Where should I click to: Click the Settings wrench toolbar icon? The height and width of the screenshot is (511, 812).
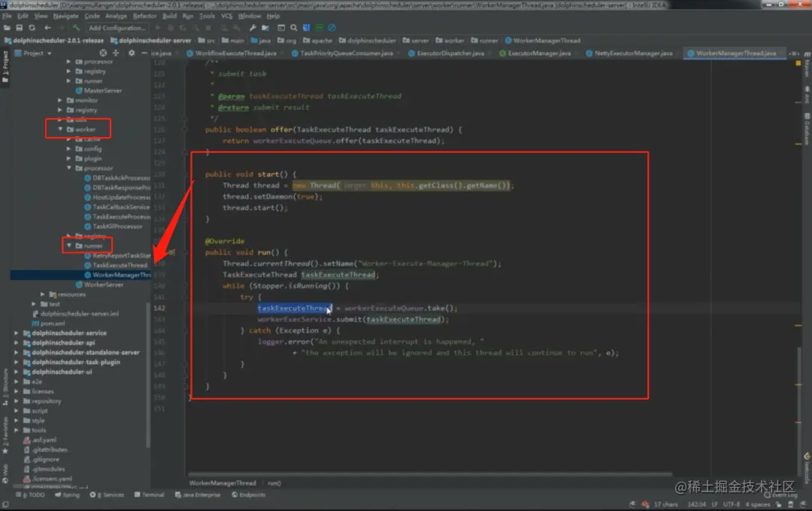pos(253,28)
